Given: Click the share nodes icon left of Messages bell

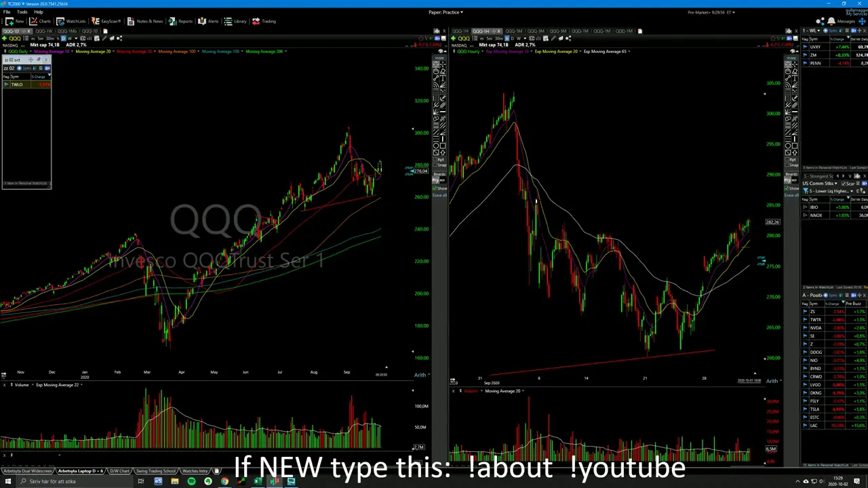Looking at the screenshot, I should tap(819, 21).
